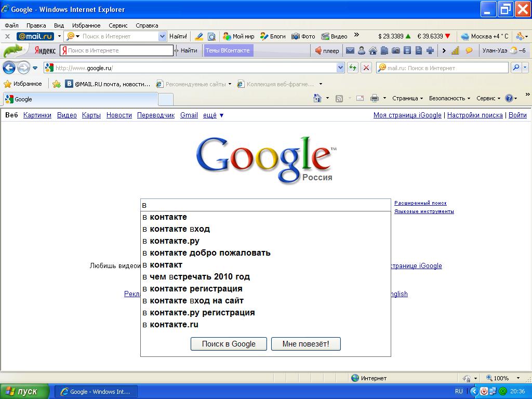This screenshot has height=399, width=532.
Task: Click the mail.ru search box beside the address bar
Action: point(442,68)
